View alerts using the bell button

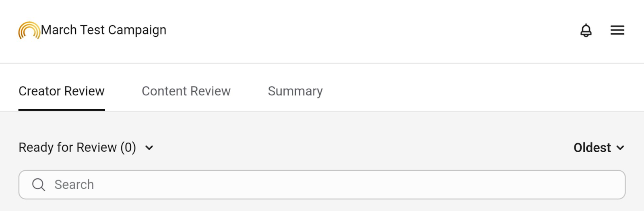coord(586,30)
